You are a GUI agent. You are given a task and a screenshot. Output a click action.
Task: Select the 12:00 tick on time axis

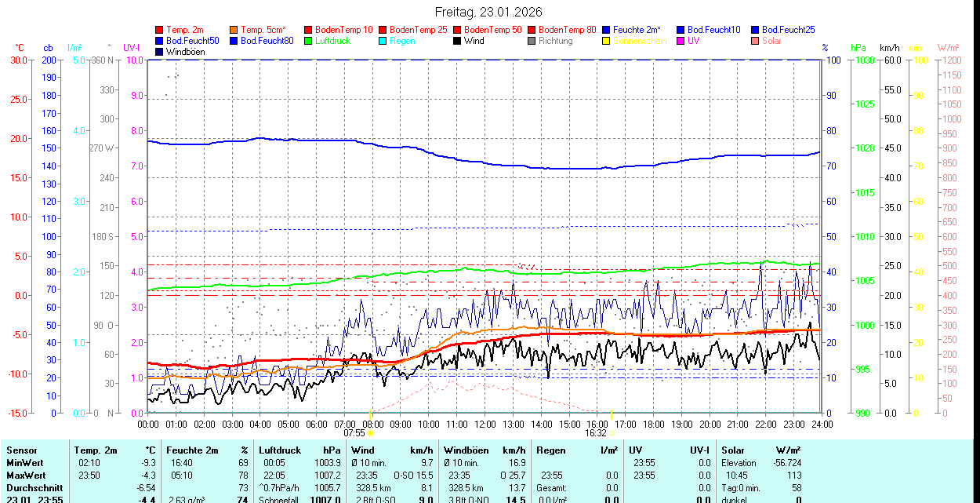(x=485, y=424)
